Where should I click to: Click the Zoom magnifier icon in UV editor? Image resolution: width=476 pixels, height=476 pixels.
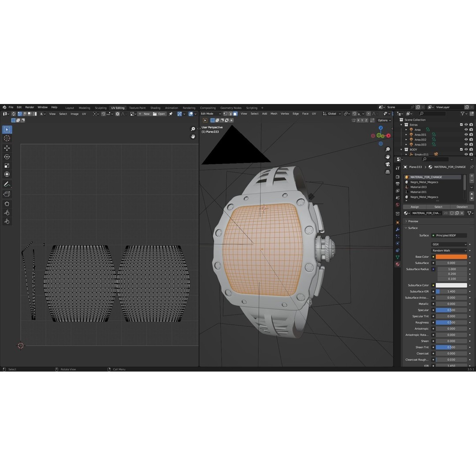(193, 129)
